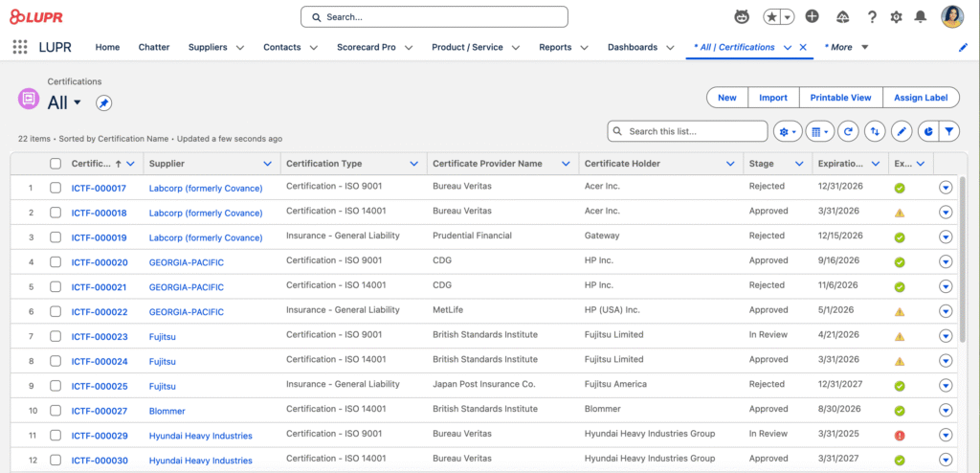Open the GEORGIA-PACIFIC link for ICTF-000021
This screenshot has width=980, height=473.
(x=186, y=287)
